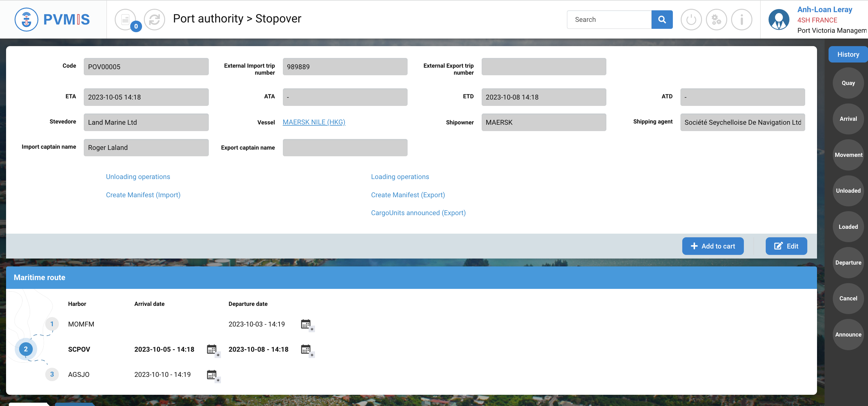The image size is (868, 406).
Task: Click into the Search input field
Action: (x=609, y=19)
